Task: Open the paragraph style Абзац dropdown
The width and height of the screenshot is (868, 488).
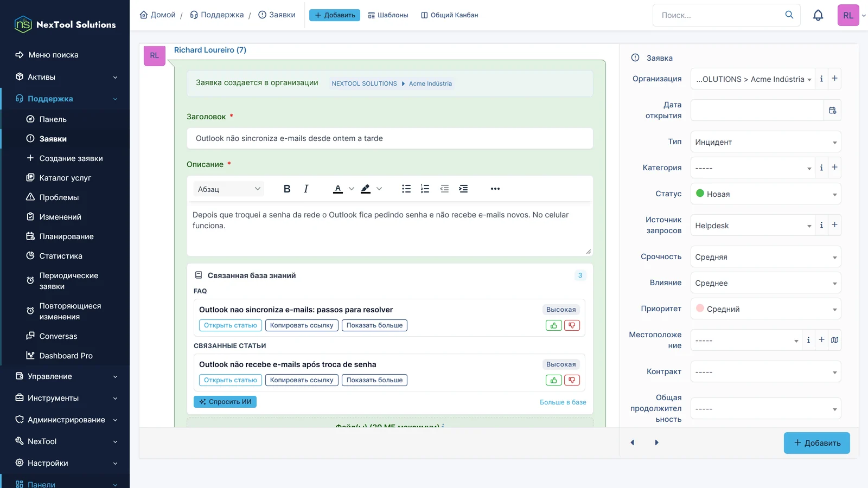Action: coord(228,189)
